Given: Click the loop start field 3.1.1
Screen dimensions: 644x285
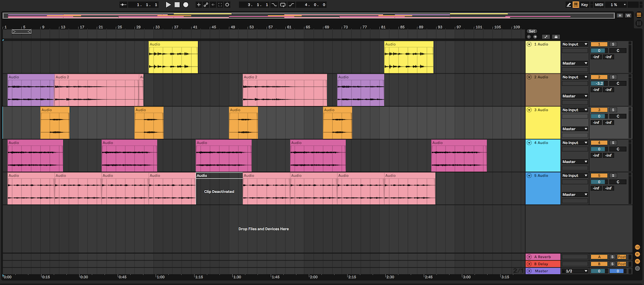Looking at the screenshot, I should pyautogui.click(x=253, y=4).
